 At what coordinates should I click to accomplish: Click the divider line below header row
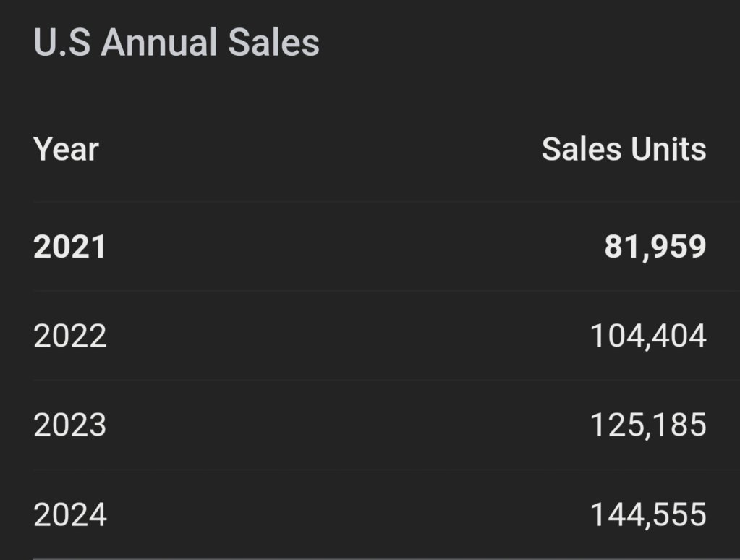click(x=386, y=202)
